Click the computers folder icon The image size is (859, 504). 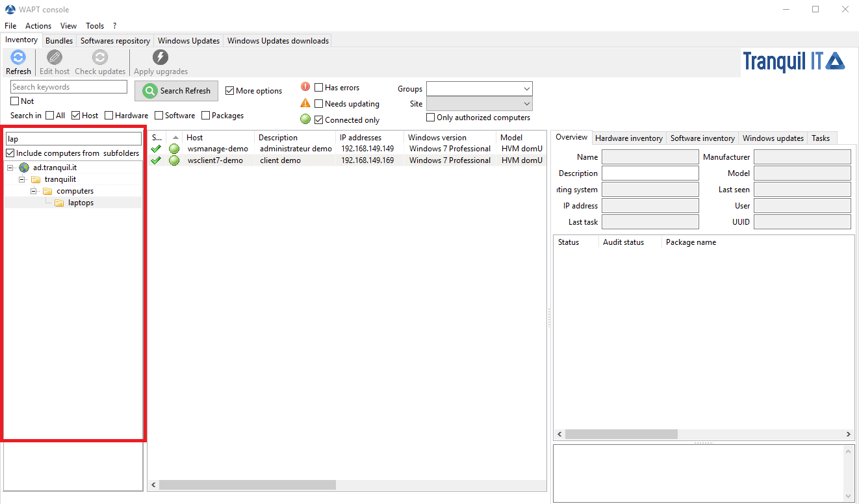tap(47, 191)
